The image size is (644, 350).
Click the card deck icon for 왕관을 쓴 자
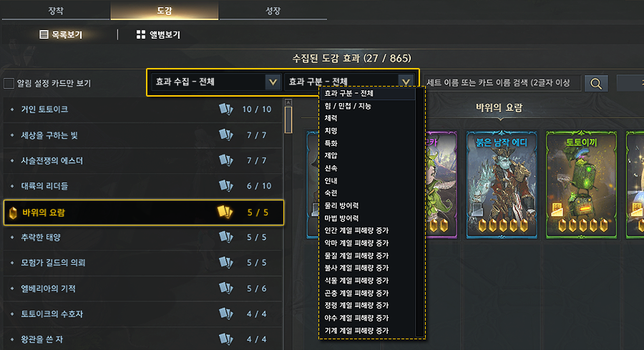coord(225,339)
